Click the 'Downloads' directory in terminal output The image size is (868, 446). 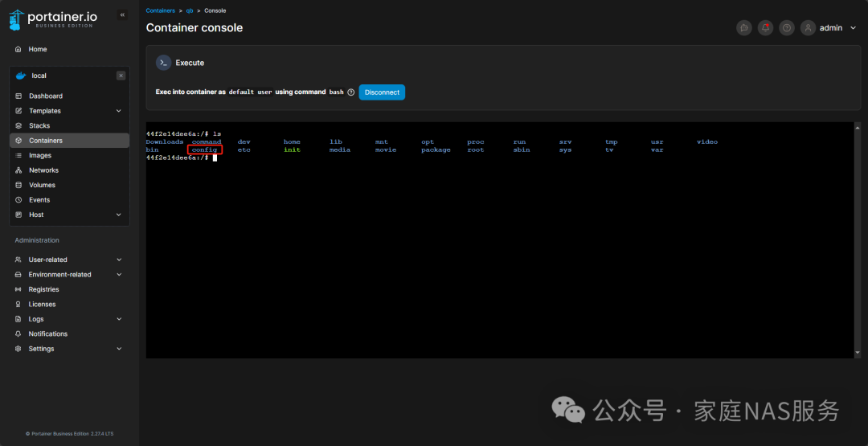pos(165,141)
